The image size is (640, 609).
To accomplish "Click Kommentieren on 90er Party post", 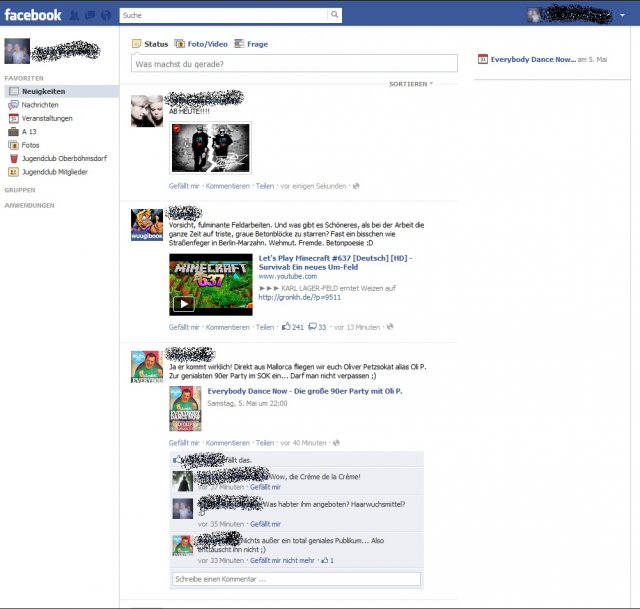I will [228, 443].
